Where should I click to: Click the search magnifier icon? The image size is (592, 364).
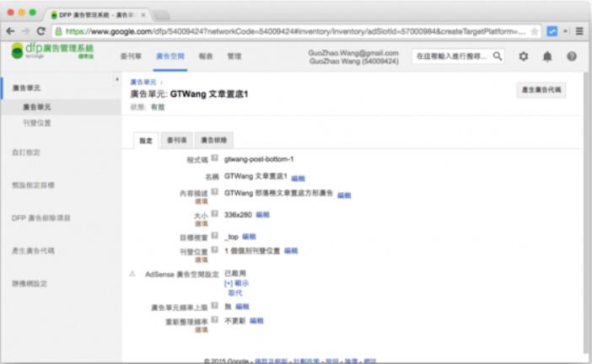498,56
